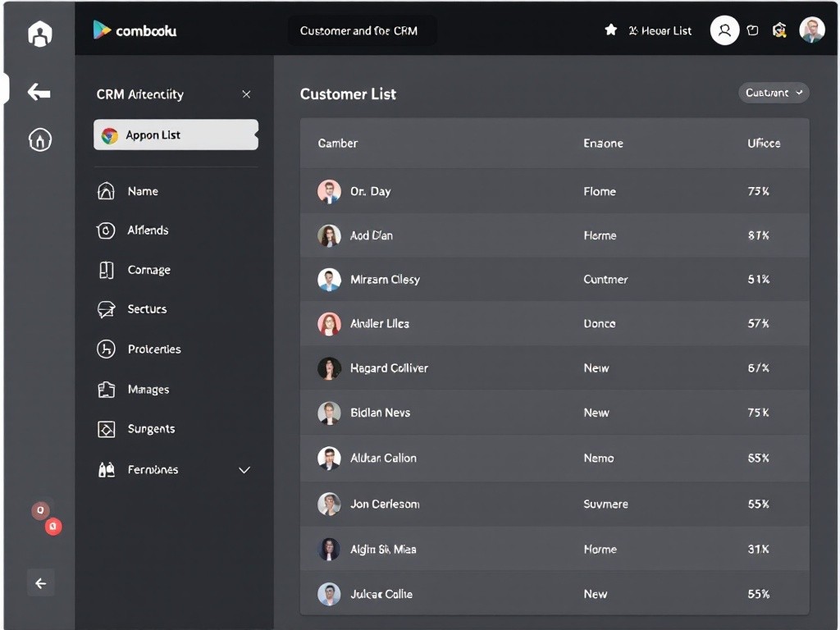Screen dimensions: 840x630
Task: Open the clipboard icon near the profile avatar
Action: coord(753,30)
